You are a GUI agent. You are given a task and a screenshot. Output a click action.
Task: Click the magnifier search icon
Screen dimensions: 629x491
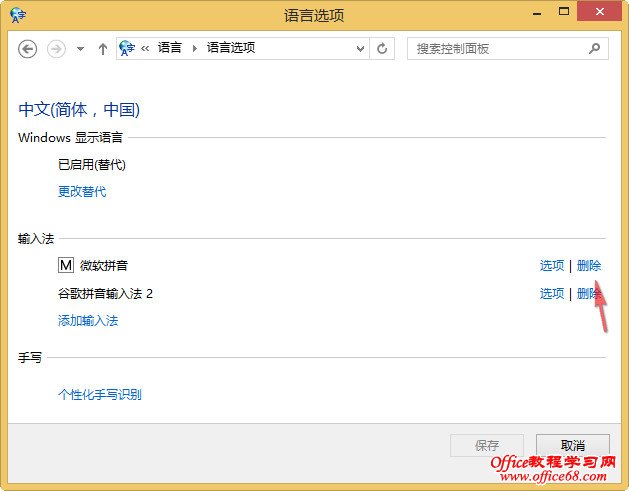[594, 49]
